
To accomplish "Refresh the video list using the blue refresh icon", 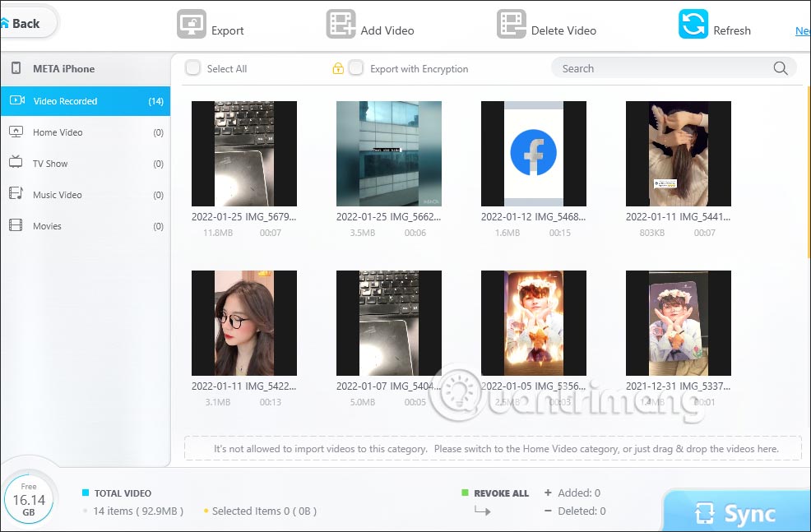I will point(693,25).
